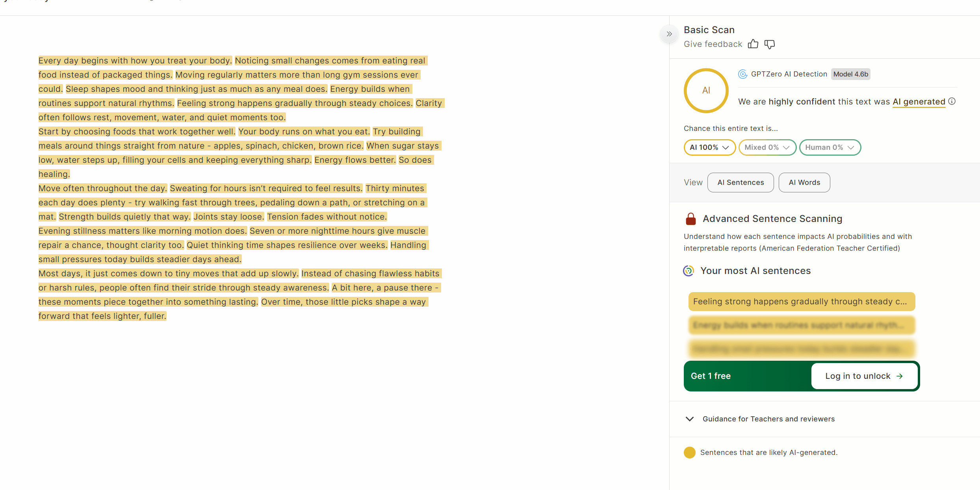
Task: Click sentence 'Joints stay loose.'
Action: (x=228, y=217)
